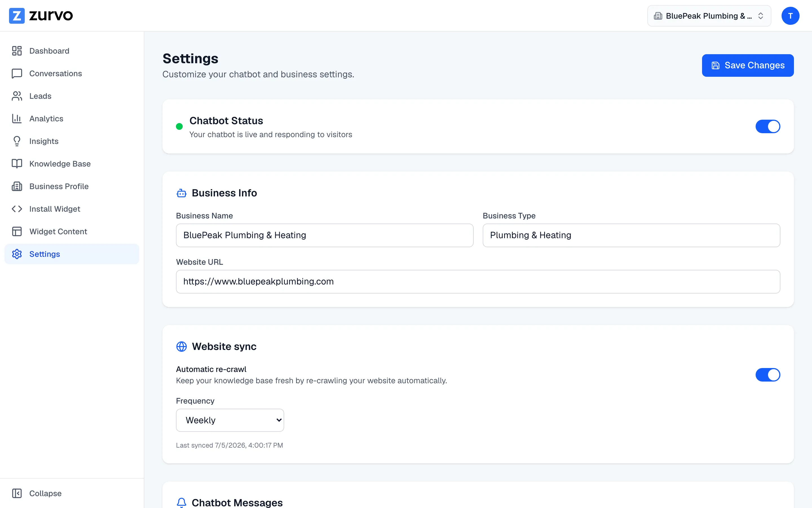The width and height of the screenshot is (812, 508).
Task: Go to Dashboard in the sidebar
Action: 72,51
